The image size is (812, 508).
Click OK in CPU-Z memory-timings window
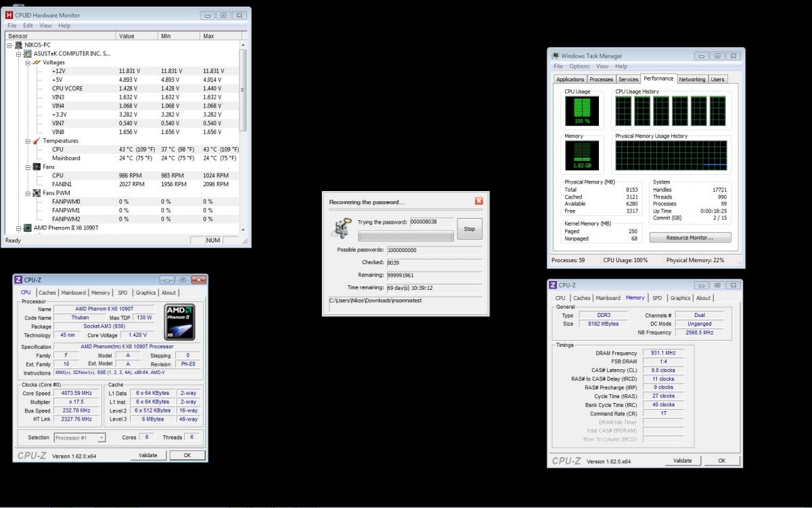[x=722, y=461]
